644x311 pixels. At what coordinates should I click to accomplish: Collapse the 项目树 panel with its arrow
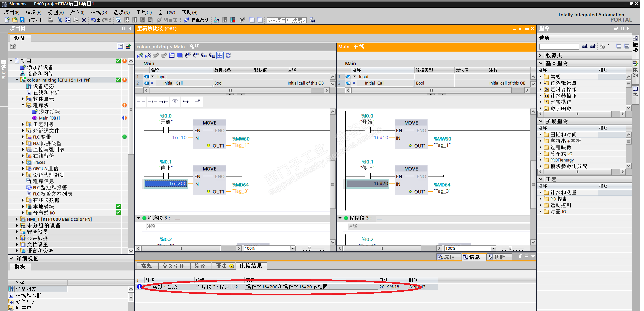130,29
